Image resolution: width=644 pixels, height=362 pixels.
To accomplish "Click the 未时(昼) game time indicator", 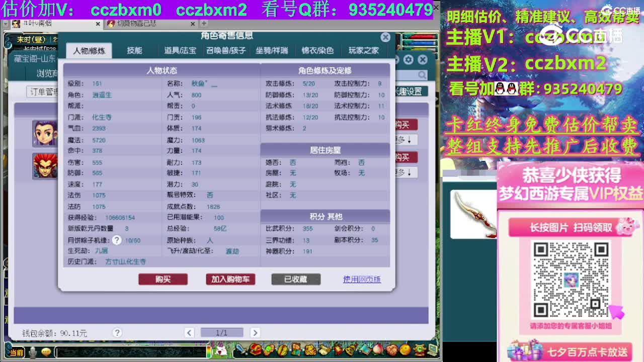I will tap(31, 39).
